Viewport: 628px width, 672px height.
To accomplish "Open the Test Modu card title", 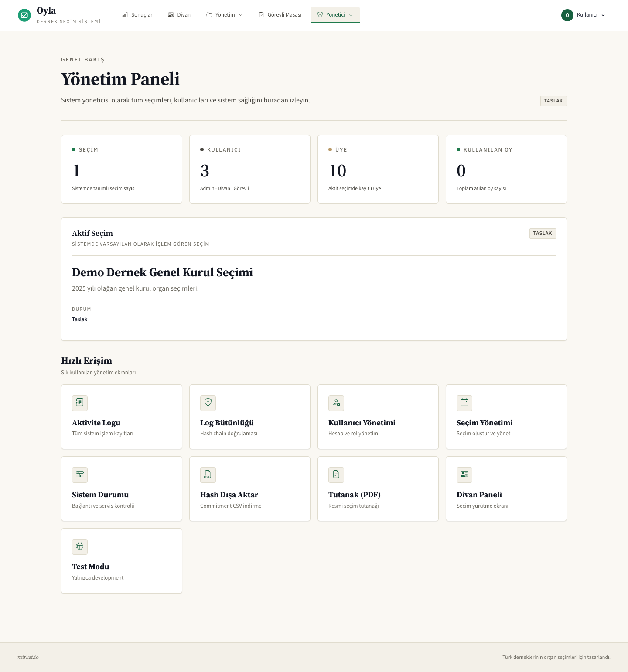I will (x=91, y=567).
